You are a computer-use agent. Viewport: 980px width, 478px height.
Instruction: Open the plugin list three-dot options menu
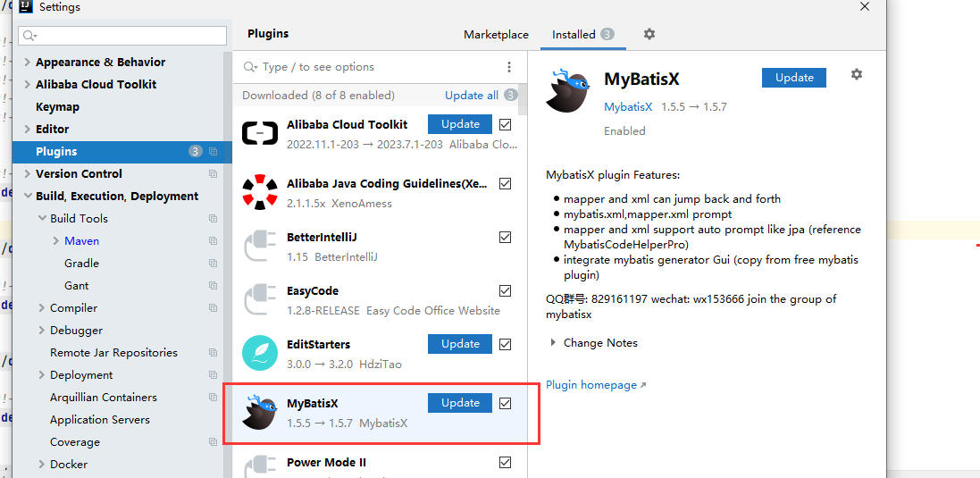tap(508, 67)
